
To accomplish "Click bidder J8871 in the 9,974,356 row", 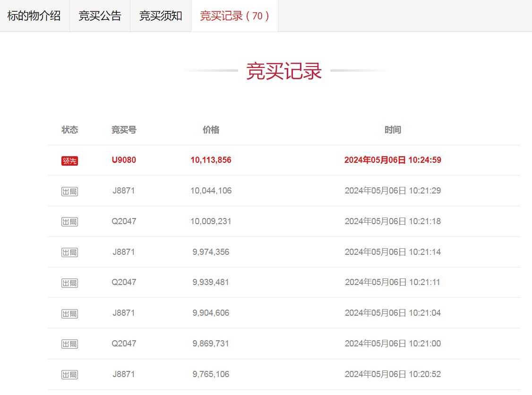I will pos(124,252).
